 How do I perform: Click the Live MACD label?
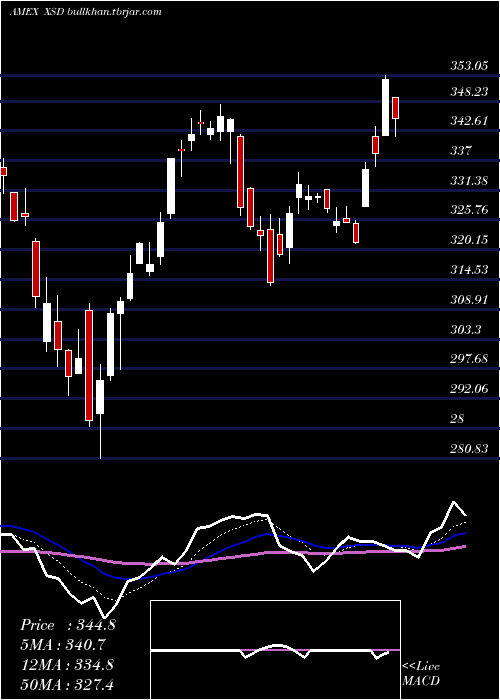point(421,674)
